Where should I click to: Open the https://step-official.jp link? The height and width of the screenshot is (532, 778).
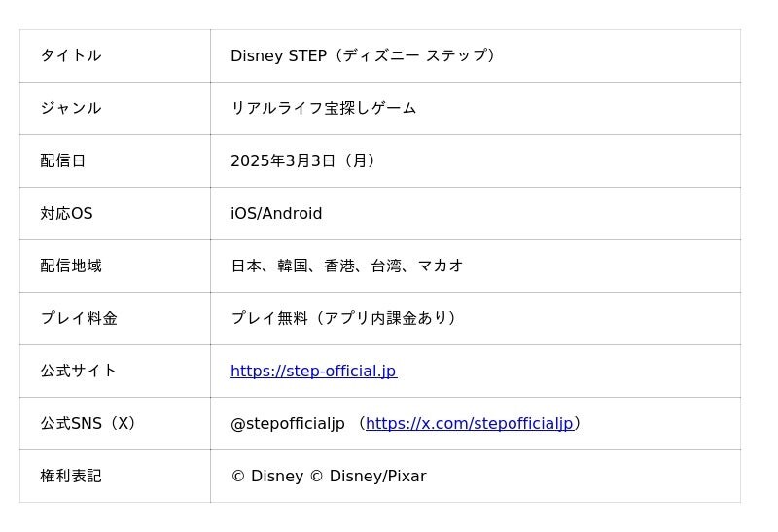click(313, 371)
